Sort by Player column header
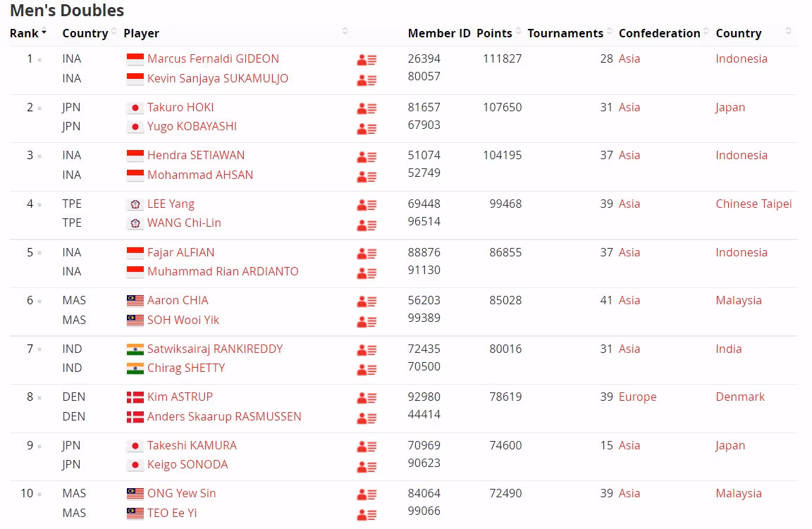 [x=142, y=33]
